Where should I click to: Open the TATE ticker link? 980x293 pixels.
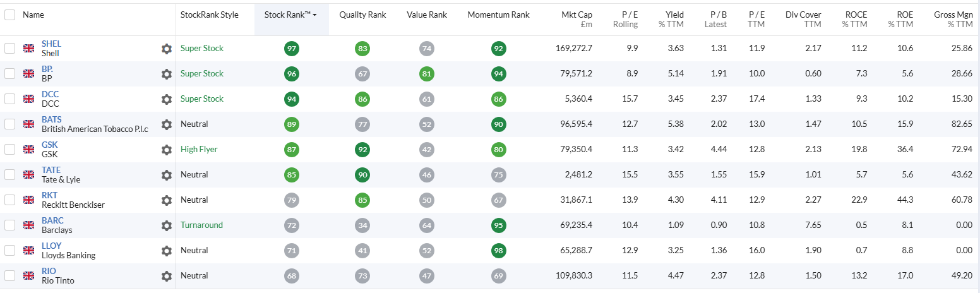(51, 170)
